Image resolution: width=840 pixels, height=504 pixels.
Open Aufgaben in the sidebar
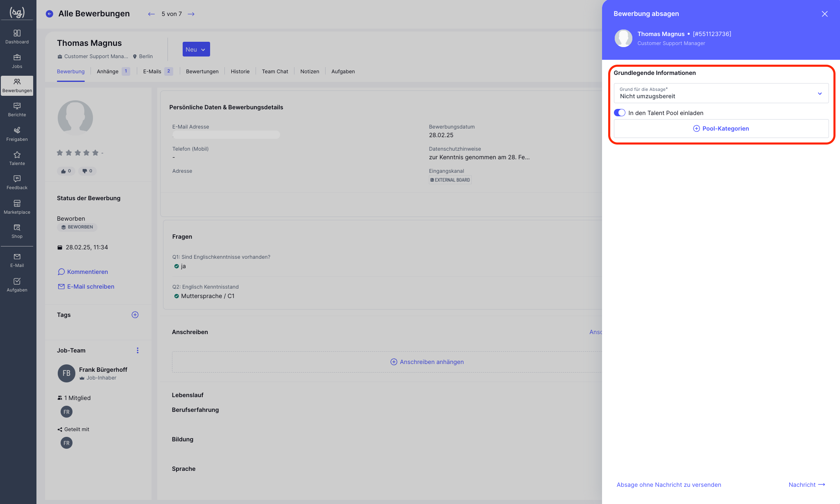(17, 285)
